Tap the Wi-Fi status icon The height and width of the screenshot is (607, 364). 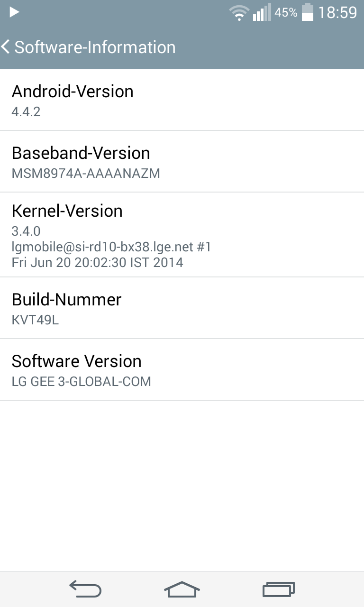tap(238, 12)
